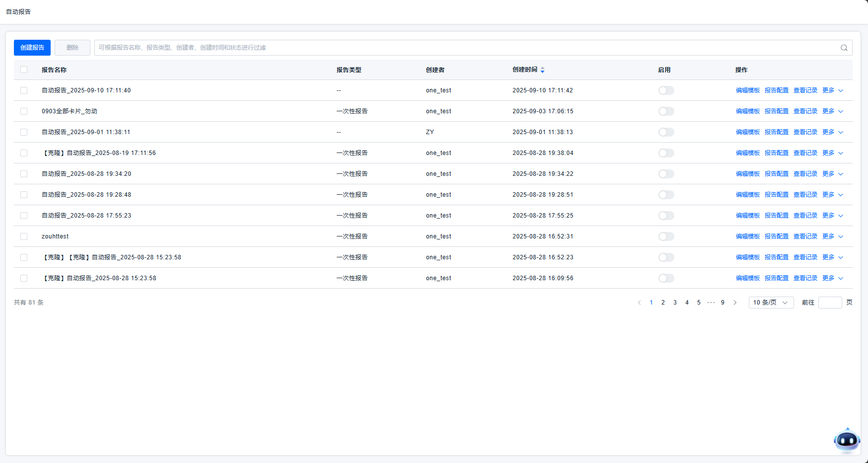This screenshot has height=463, width=868.
Task: Click the creation time sort arrows icon
Action: (x=542, y=70)
